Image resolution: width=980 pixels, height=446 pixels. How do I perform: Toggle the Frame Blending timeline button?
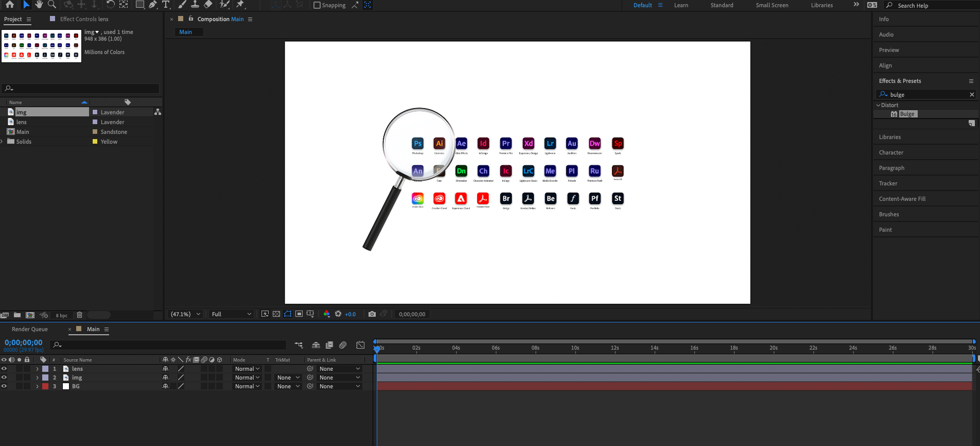pos(329,345)
